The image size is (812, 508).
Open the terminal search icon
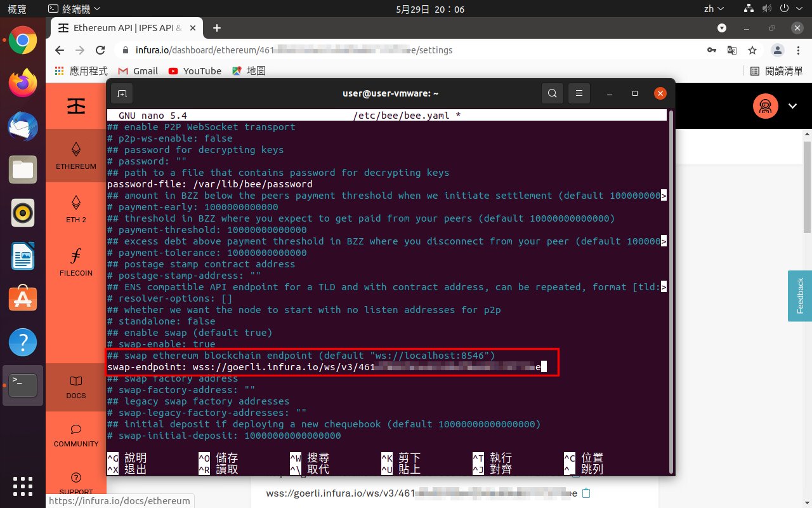(x=552, y=93)
